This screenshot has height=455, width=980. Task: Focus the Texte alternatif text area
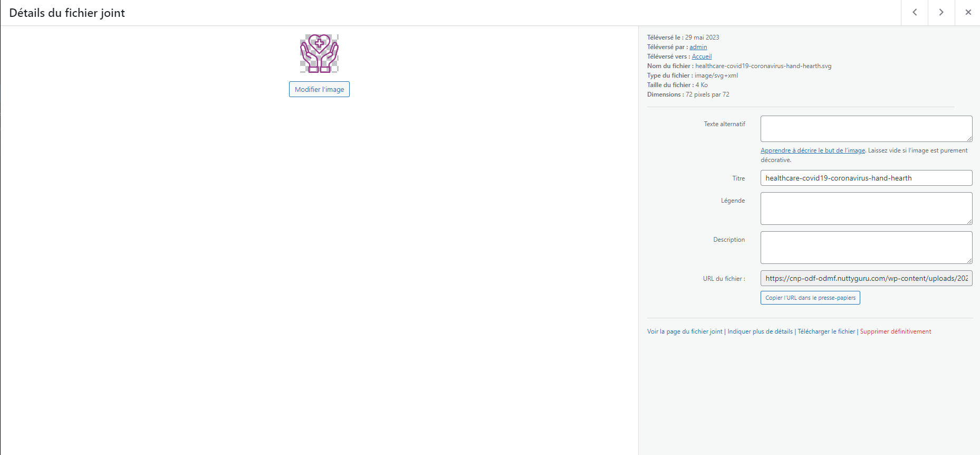click(x=866, y=129)
